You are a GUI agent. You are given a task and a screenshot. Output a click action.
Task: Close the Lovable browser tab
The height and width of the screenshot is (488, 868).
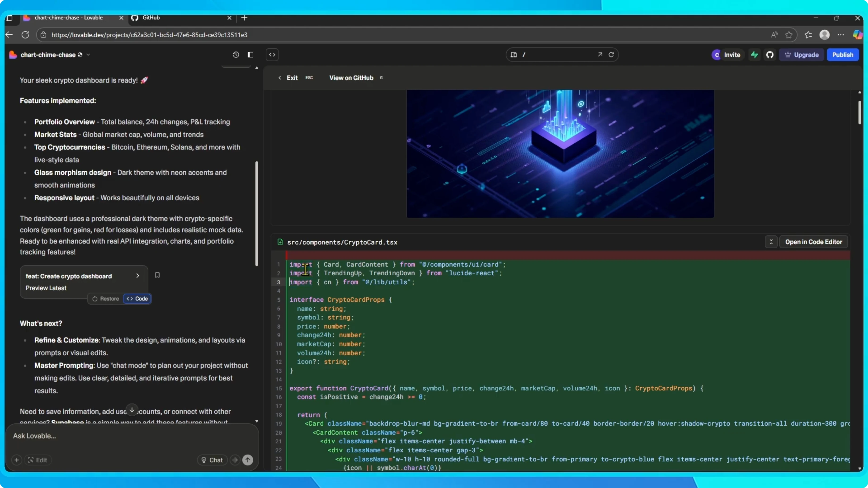point(121,17)
